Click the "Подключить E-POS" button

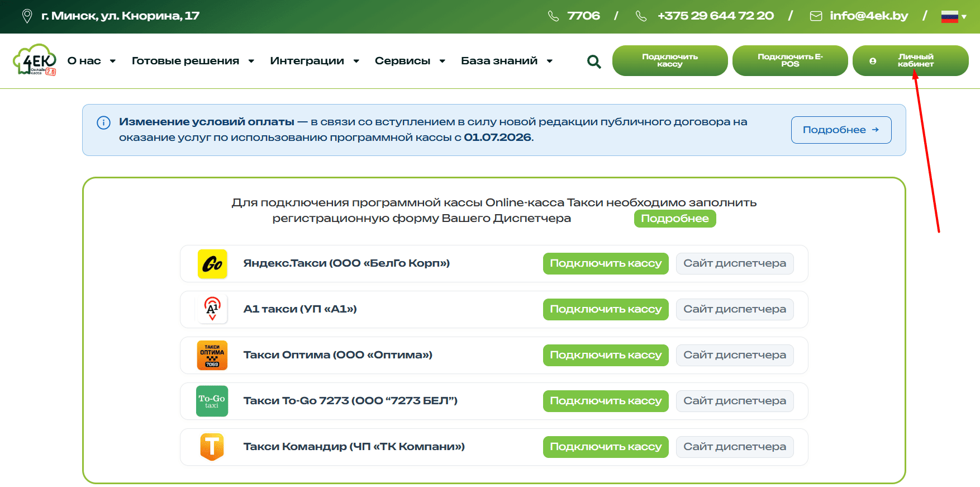790,60
